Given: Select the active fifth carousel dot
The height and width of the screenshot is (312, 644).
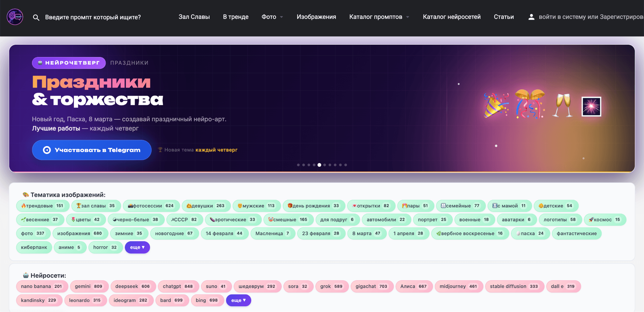Looking at the screenshot, I should (319, 165).
